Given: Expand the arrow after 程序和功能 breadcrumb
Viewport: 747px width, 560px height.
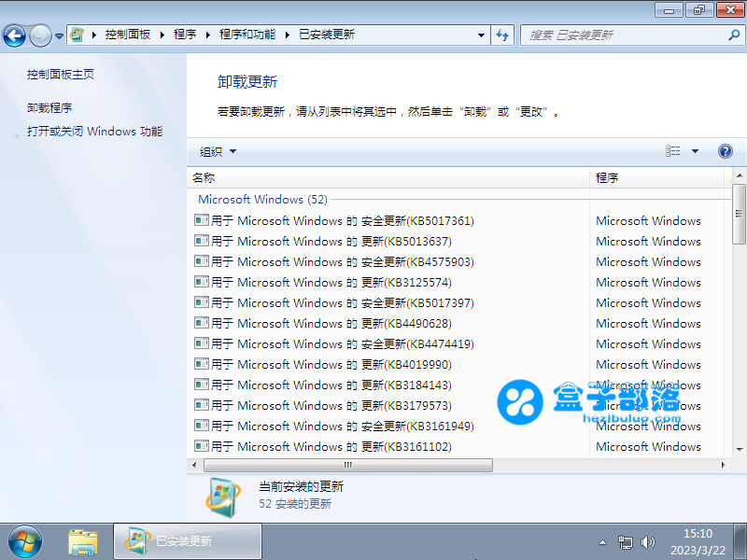Looking at the screenshot, I should pos(288,35).
